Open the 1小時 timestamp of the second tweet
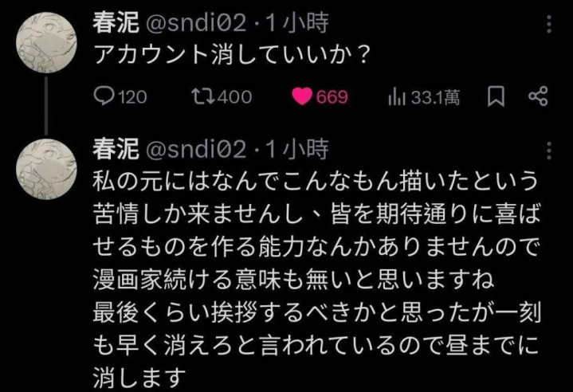573x392 pixels. pyautogui.click(x=296, y=150)
